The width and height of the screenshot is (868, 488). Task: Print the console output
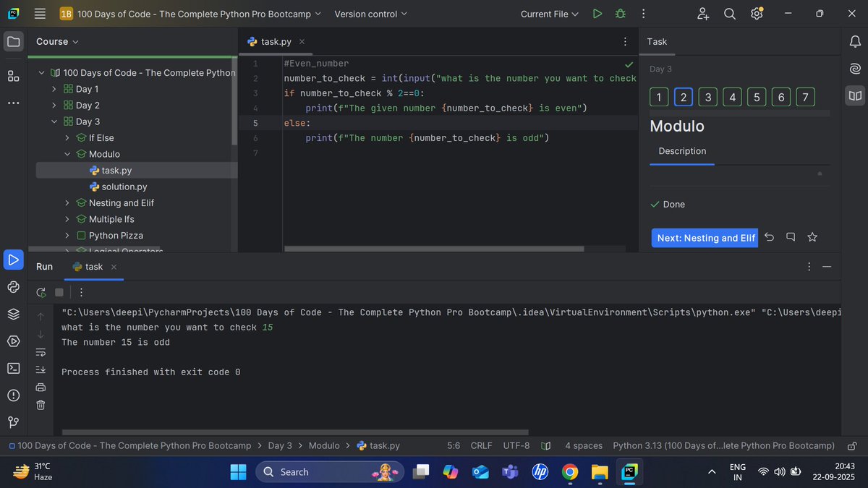(41, 387)
